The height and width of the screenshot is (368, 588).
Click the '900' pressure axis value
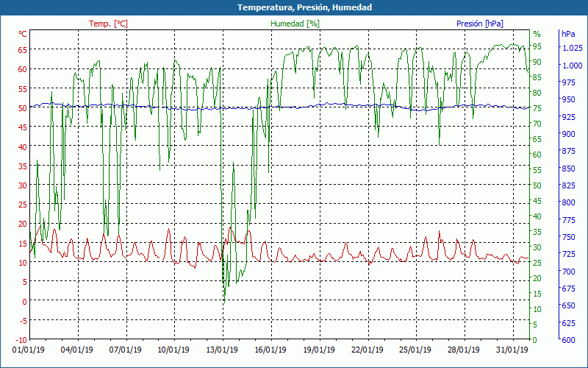coord(568,134)
